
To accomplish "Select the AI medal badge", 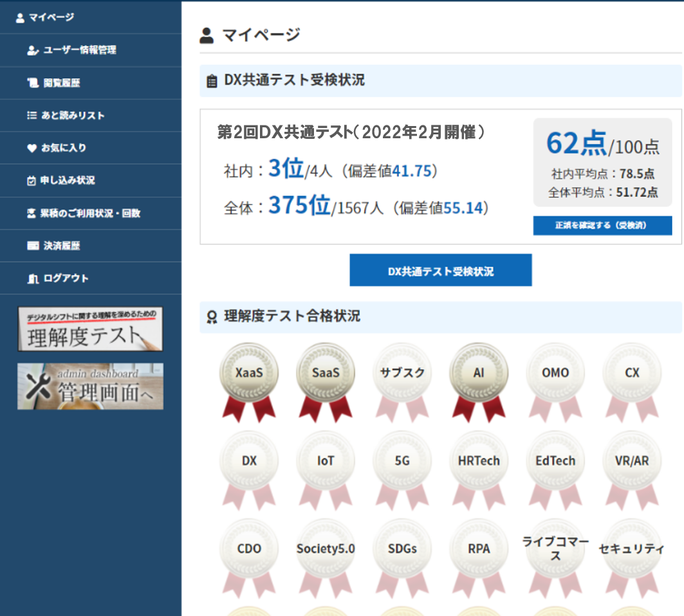I will click(479, 382).
